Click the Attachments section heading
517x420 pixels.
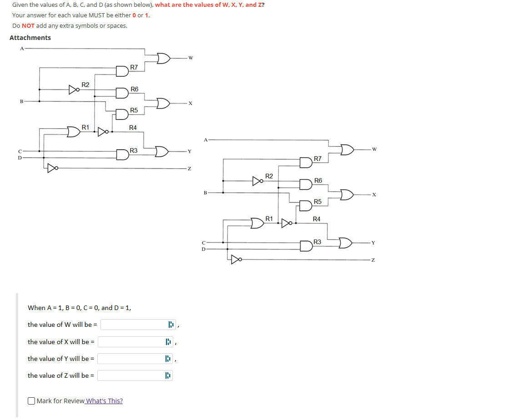point(30,38)
